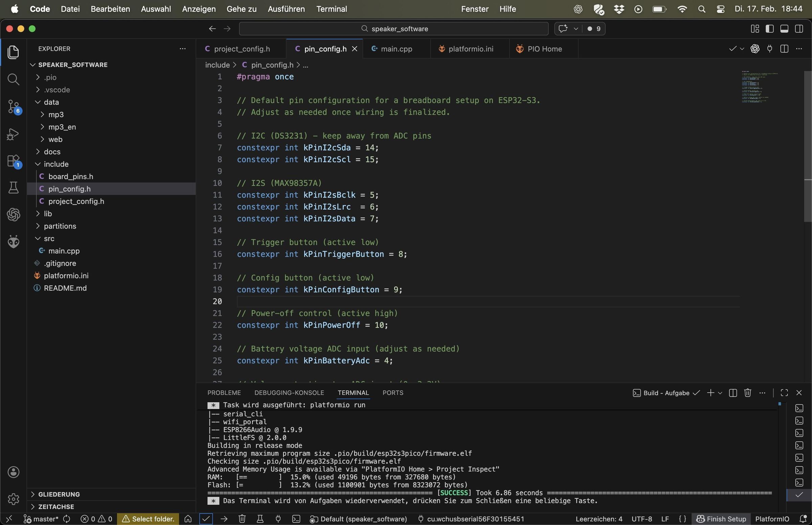Switch to the project_config.h tab
Screen dimensions: 812x525
coord(241,49)
